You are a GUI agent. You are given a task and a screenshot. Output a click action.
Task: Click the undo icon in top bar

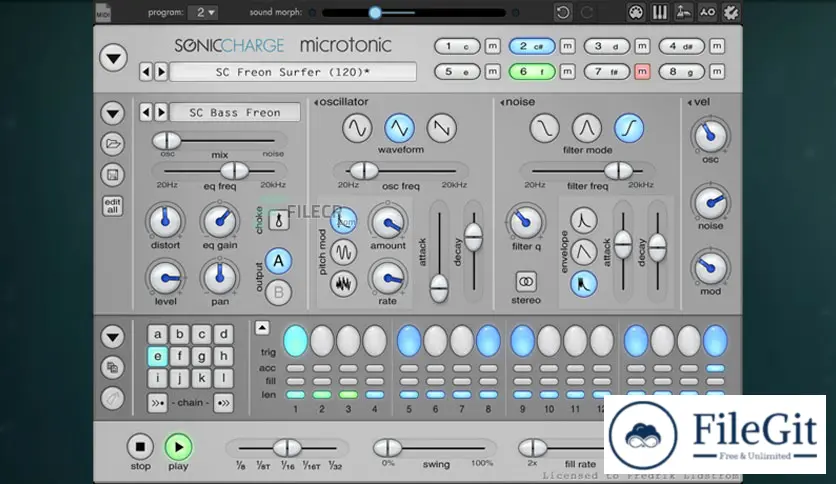pyautogui.click(x=562, y=12)
